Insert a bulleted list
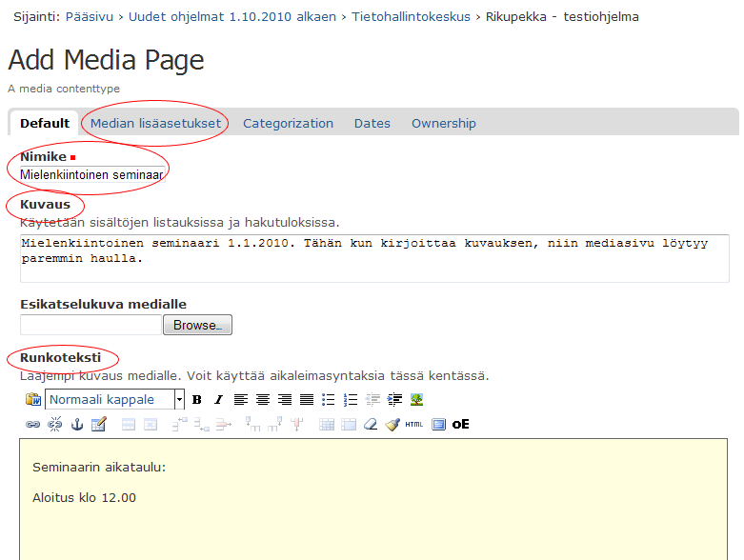744x560 pixels. (328, 400)
